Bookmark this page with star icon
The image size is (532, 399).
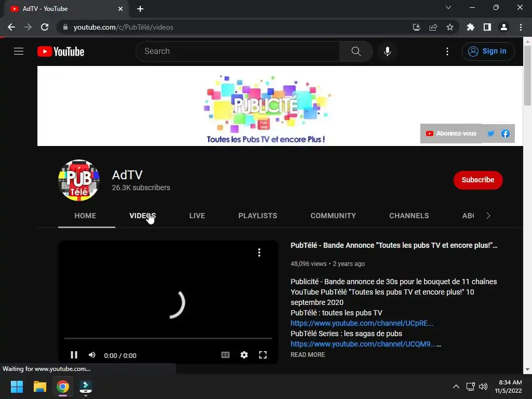click(x=449, y=27)
